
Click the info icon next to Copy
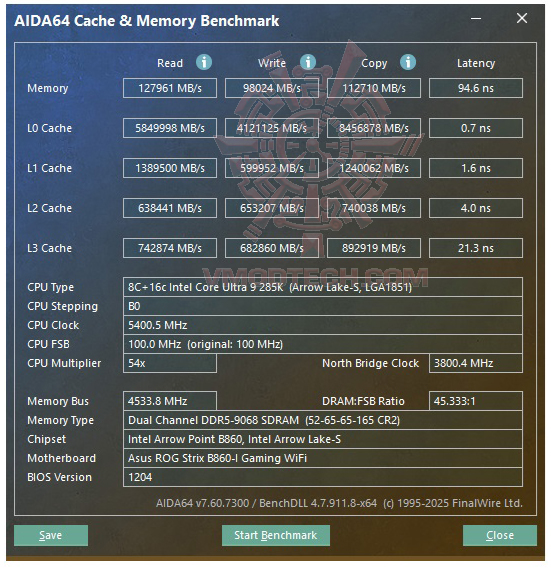tap(408, 63)
